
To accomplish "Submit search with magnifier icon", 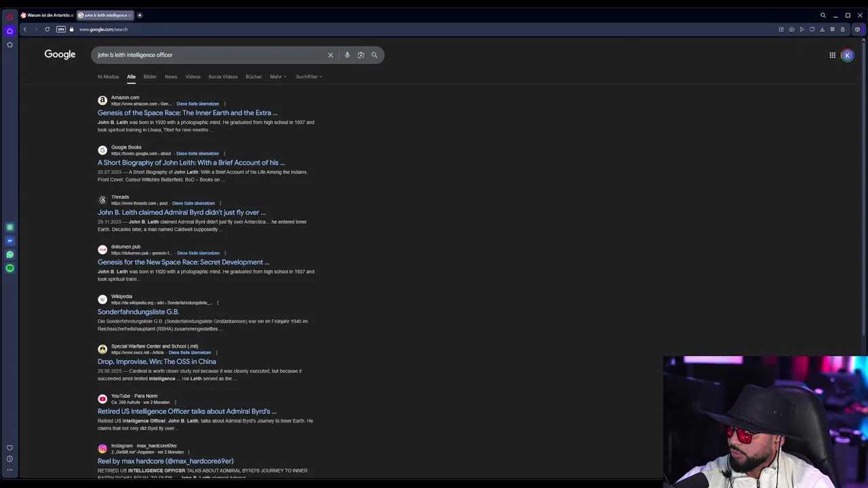I will [374, 55].
